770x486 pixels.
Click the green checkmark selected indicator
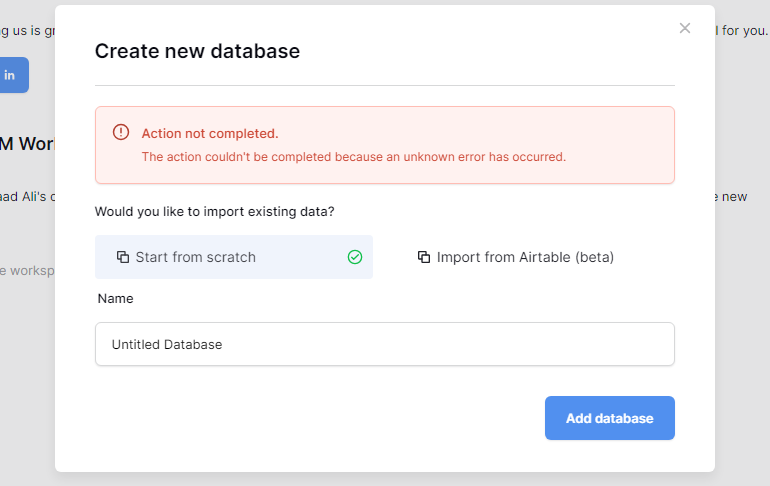pos(355,257)
